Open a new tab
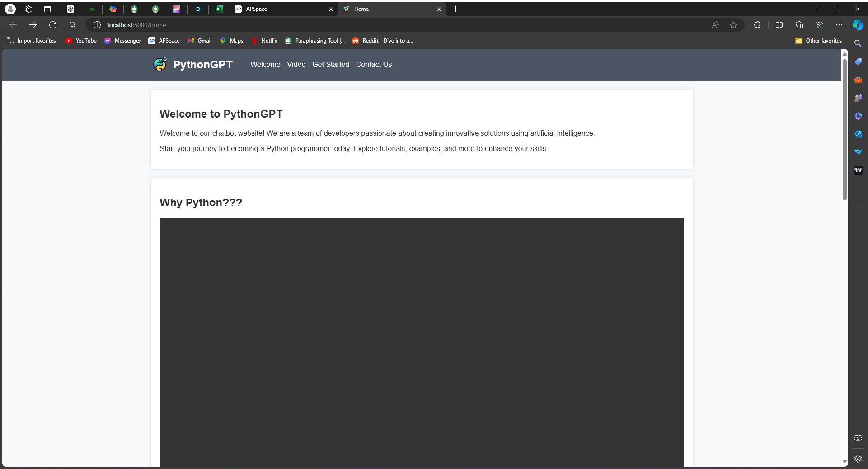The image size is (868, 469). pyautogui.click(x=456, y=9)
